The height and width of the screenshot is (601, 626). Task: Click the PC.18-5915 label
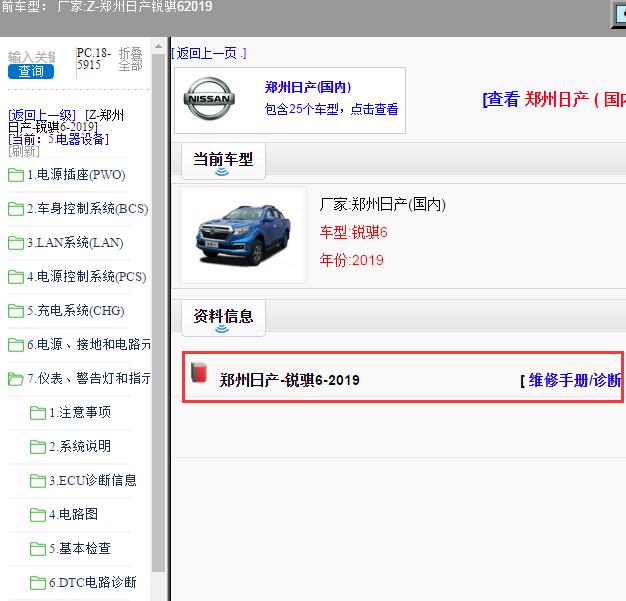93,58
